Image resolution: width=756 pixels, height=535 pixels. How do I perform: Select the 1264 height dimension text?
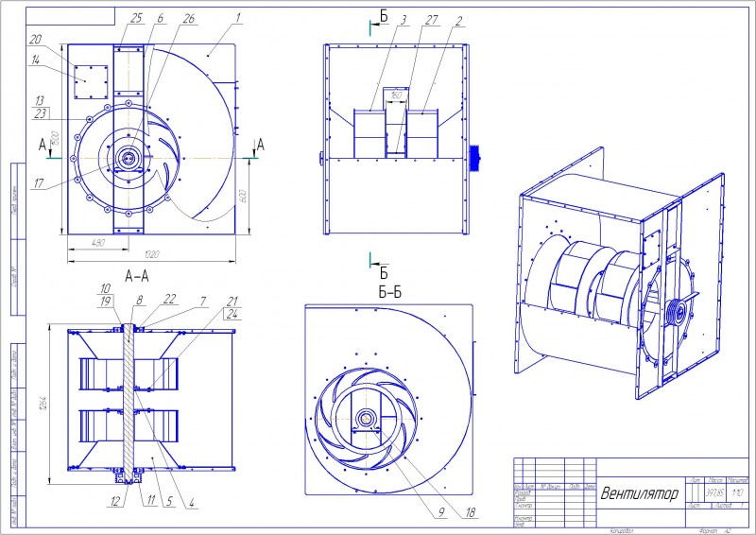coord(43,404)
